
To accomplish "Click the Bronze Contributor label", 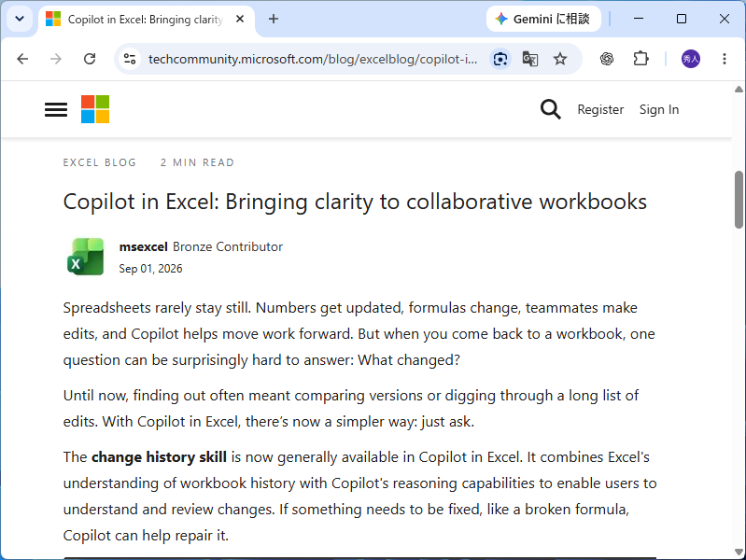I will point(228,246).
